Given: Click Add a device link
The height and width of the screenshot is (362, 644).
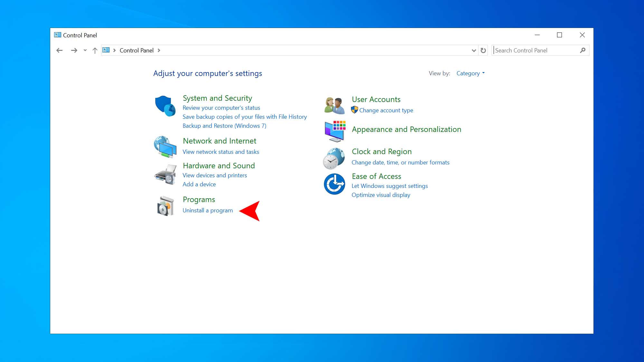Looking at the screenshot, I should 199,184.
